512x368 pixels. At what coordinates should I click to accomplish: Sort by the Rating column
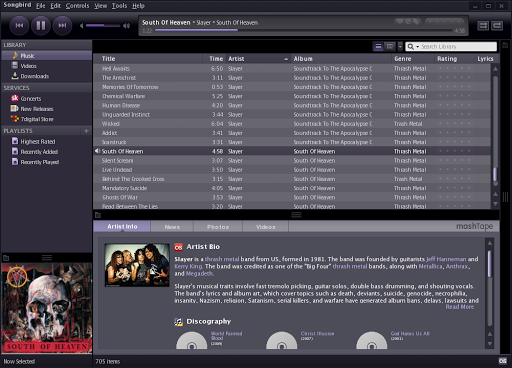(454, 59)
